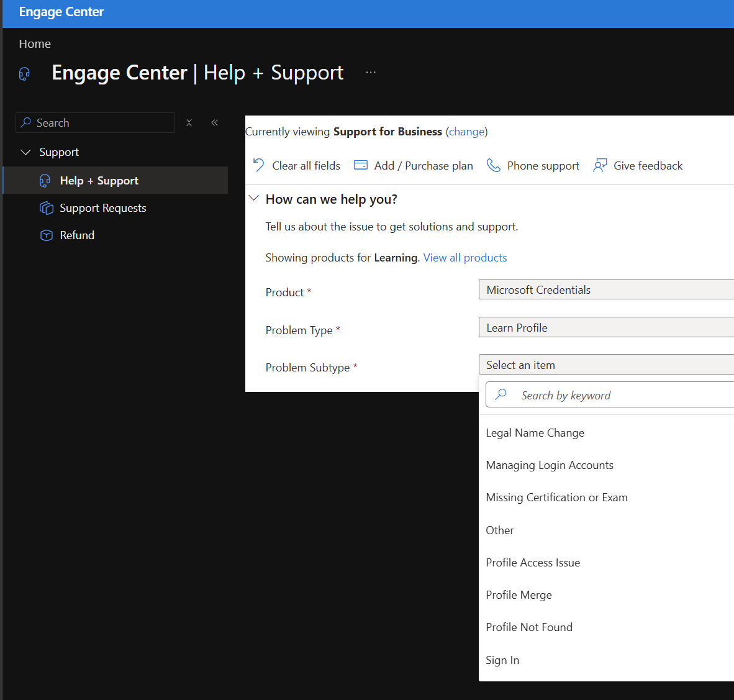Collapse the sidebar with double chevron
This screenshot has height=700, width=734.
tap(215, 123)
